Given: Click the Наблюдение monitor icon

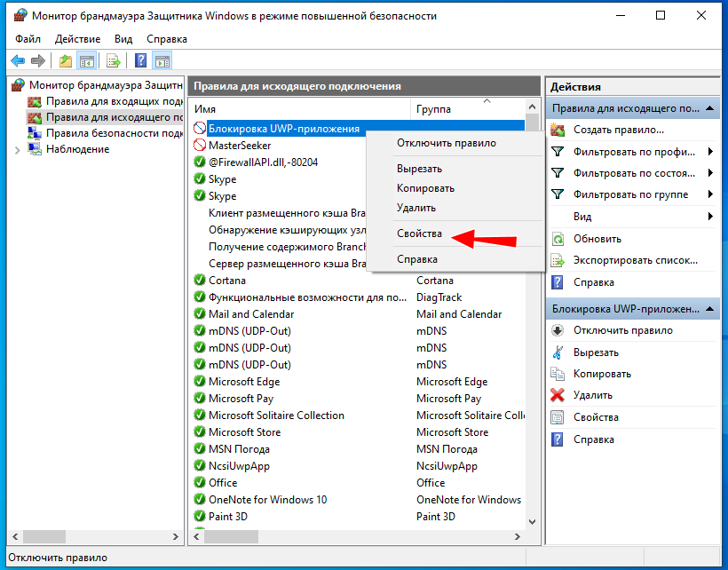Looking at the screenshot, I should click(35, 149).
